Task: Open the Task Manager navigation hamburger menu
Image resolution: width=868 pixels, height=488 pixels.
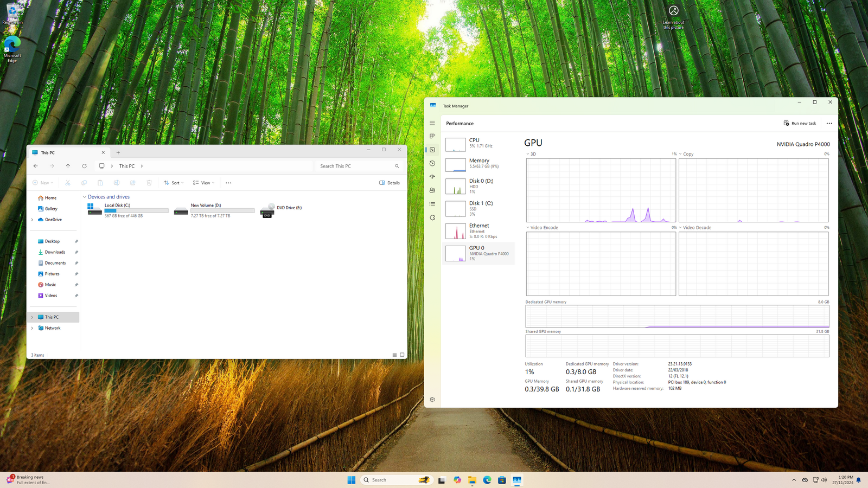Action: pos(432,123)
